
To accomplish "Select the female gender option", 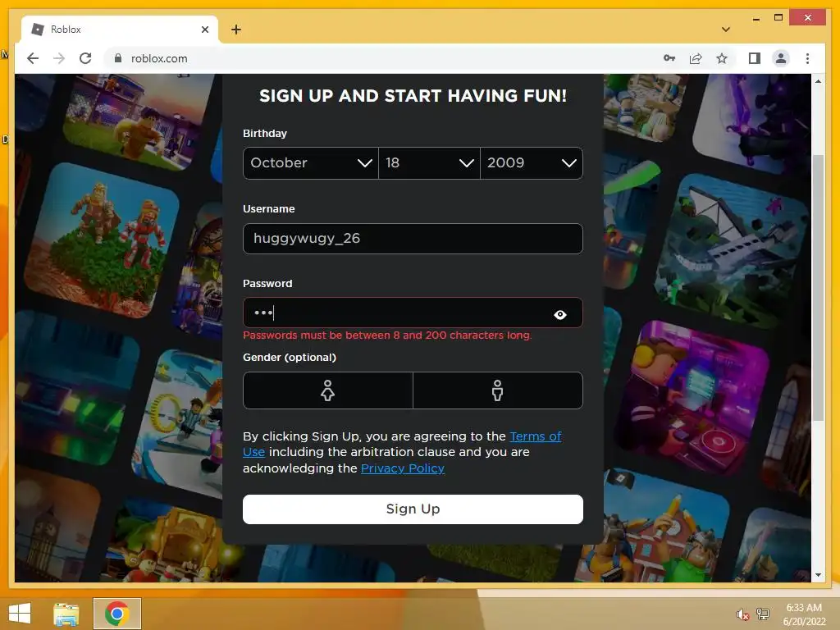I will [x=328, y=390].
